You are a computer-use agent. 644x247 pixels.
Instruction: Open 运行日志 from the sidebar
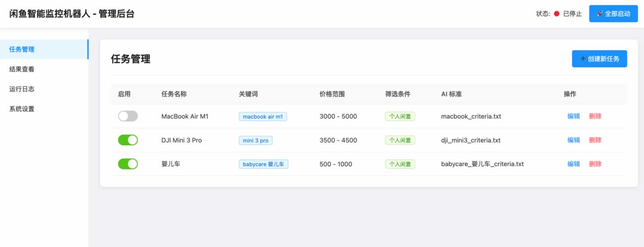[22, 89]
